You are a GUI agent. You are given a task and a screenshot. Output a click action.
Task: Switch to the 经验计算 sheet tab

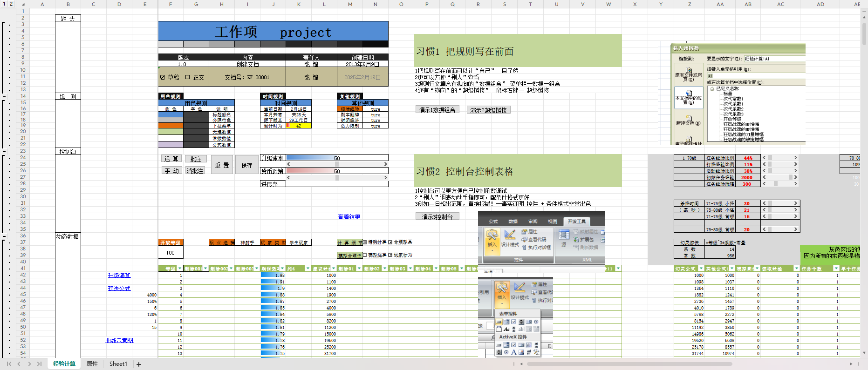[64, 364]
